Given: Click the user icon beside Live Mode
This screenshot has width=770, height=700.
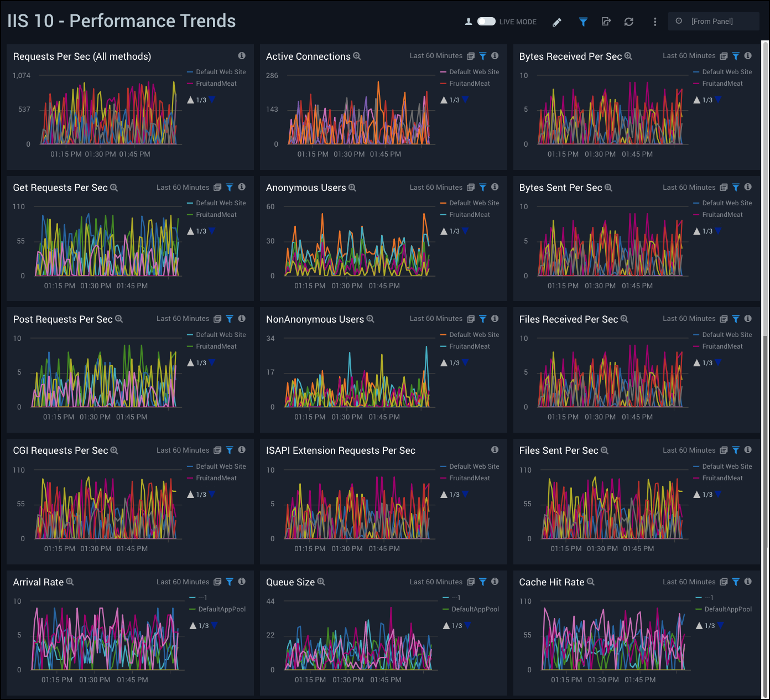Looking at the screenshot, I should point(469,22).
